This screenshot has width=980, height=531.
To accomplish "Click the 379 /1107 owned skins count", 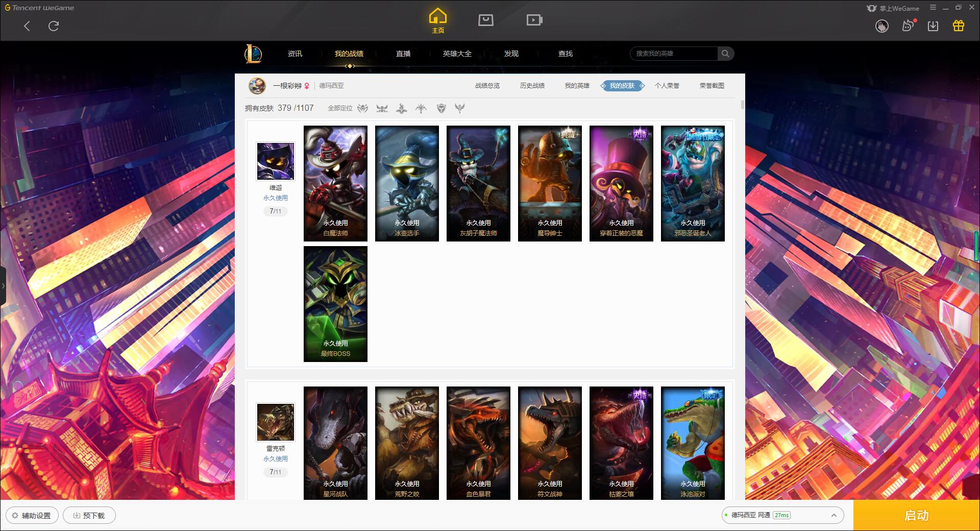I will pyautogui.click(x=296, y=108).
